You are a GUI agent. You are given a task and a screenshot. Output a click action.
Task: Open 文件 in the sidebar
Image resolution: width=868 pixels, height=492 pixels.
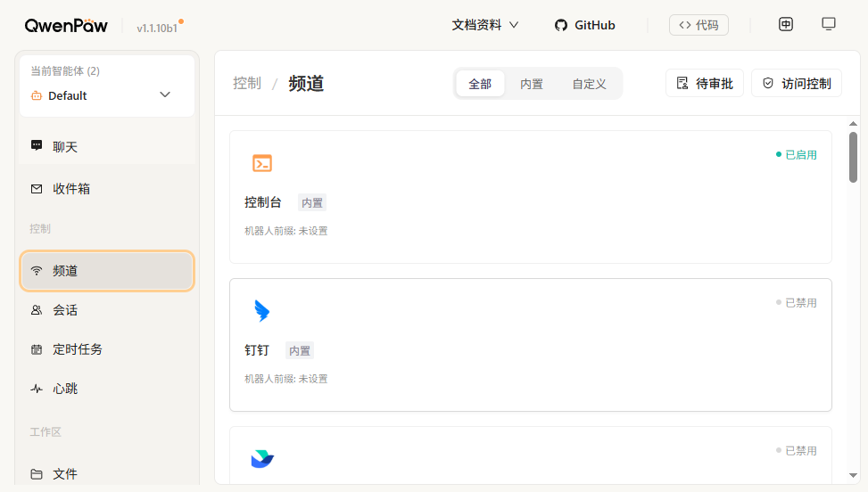click(x=107, y=474)
